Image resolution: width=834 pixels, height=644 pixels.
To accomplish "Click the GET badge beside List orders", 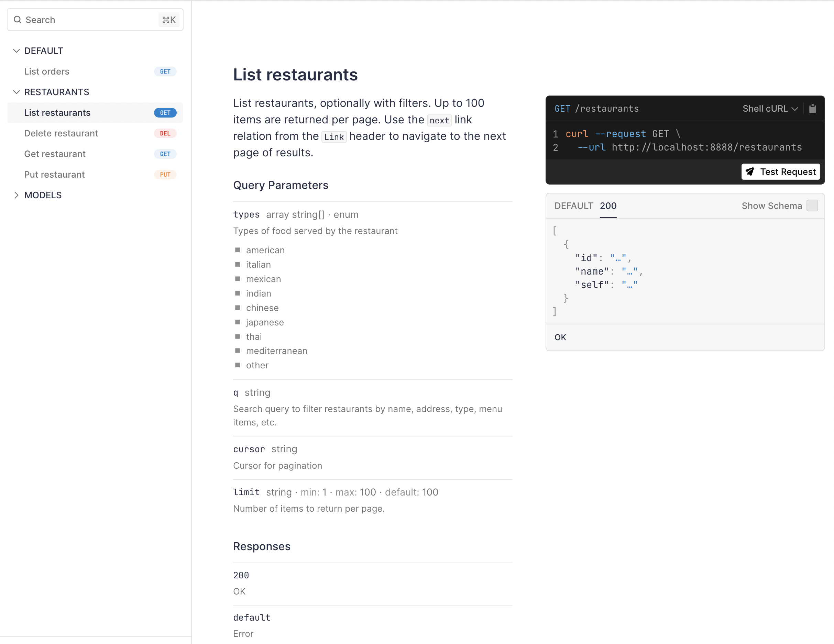I will coord(165,71).
